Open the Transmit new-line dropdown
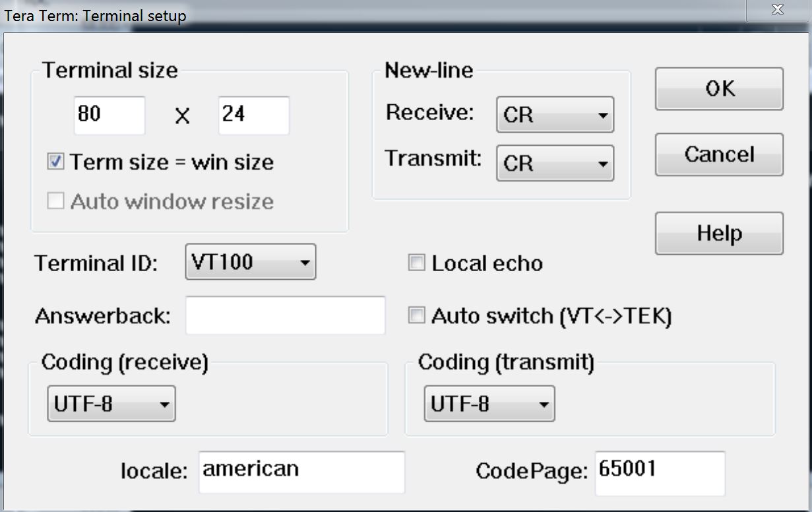The image size is (812, 512). [555, 163]
